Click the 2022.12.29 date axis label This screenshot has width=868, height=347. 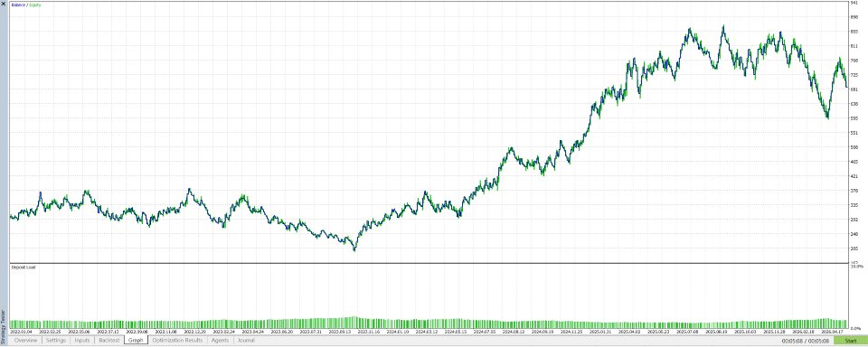tap(195, 333)
